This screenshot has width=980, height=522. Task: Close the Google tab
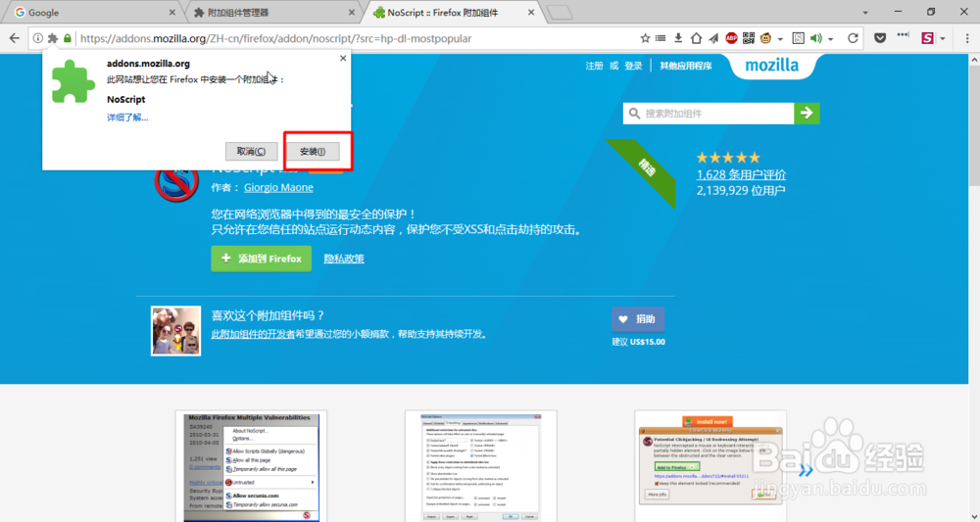coord(172,13)
